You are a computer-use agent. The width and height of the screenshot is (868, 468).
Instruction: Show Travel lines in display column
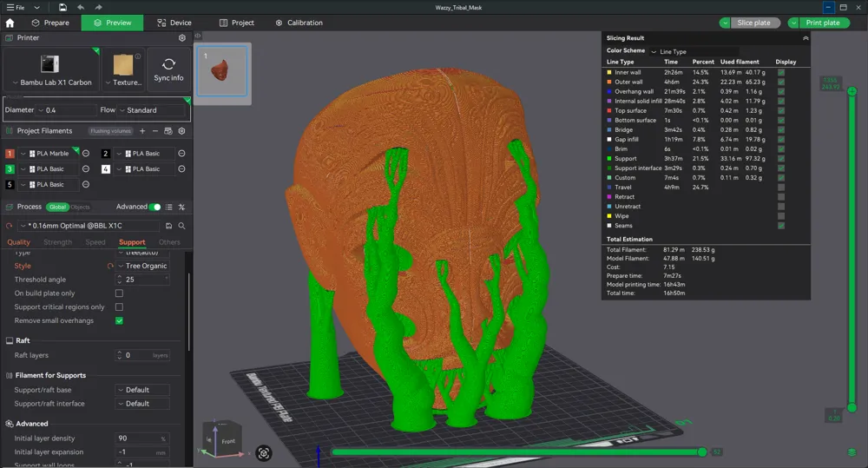(781, 188)
